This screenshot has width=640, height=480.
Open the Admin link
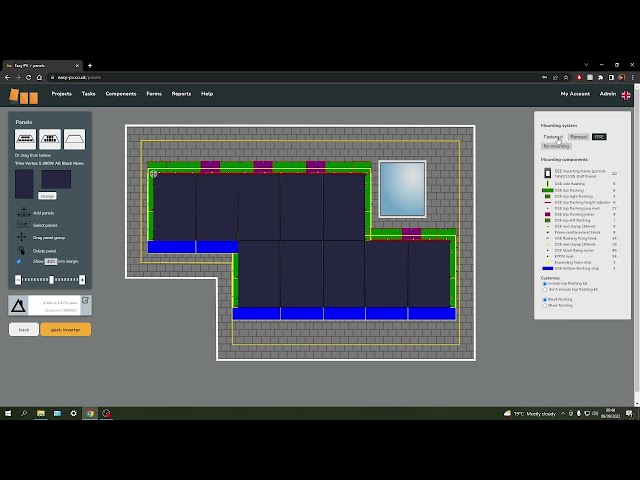coord(607,94)
